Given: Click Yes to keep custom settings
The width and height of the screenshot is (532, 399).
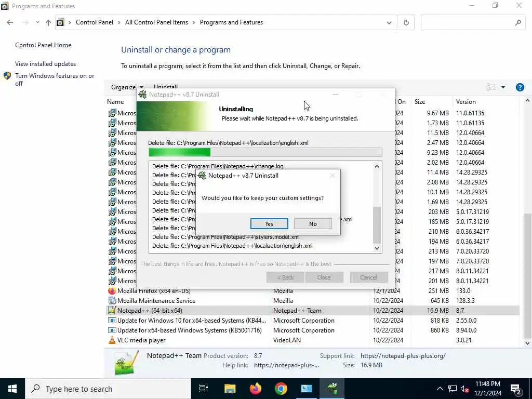Looking at the screenshot, I should click(269, 223).
